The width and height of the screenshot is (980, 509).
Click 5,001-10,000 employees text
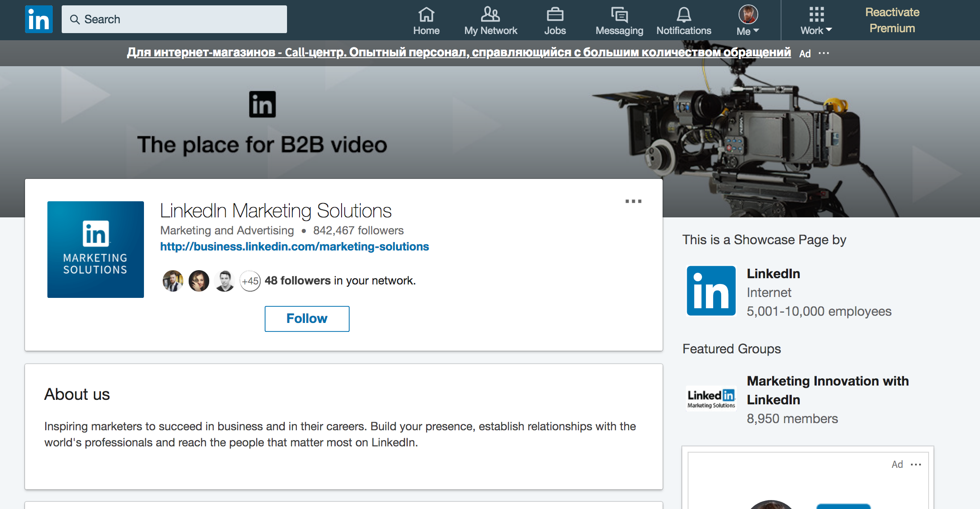(819, 311)
